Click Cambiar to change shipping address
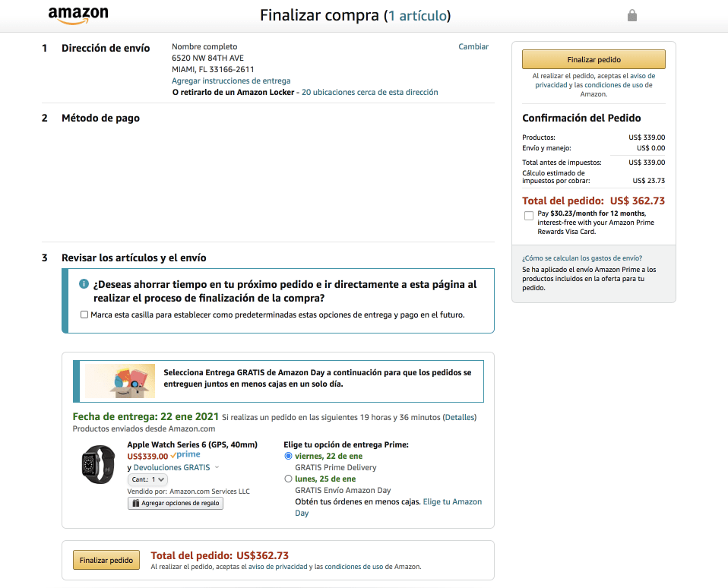 point(473,46)
